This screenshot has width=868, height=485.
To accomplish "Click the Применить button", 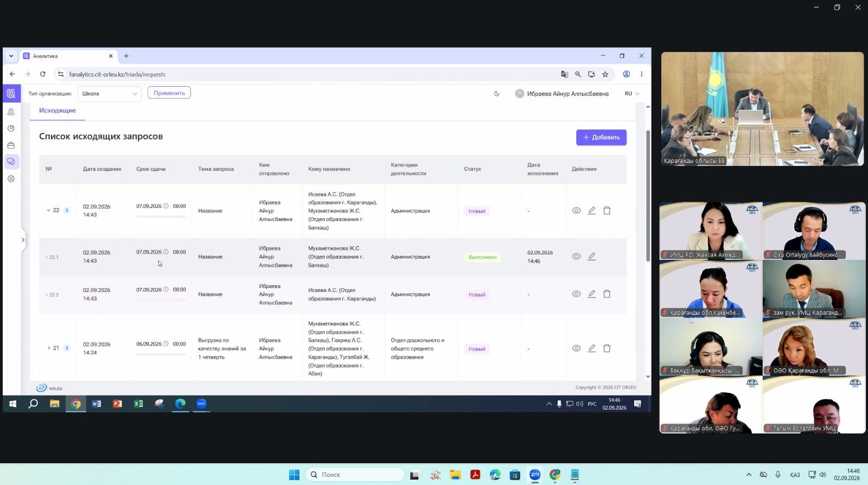I will 169,93.
